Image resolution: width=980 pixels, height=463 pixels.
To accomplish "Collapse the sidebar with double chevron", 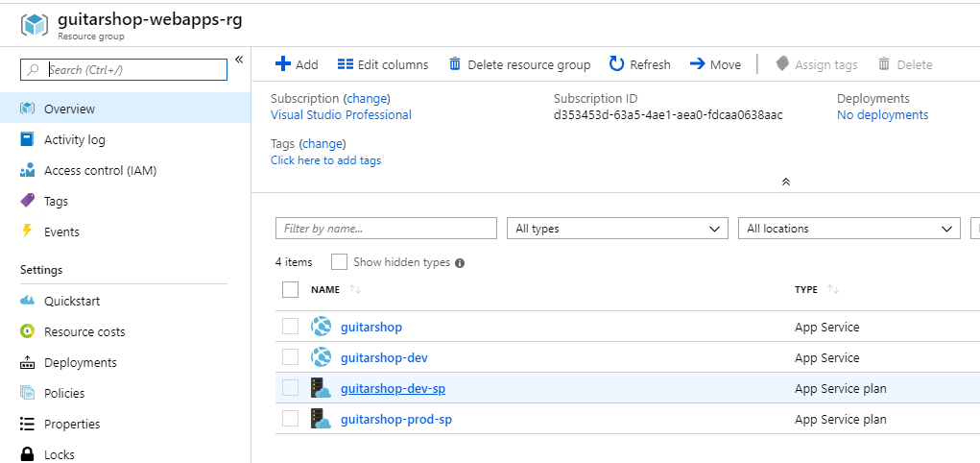I will coord(239,60).
